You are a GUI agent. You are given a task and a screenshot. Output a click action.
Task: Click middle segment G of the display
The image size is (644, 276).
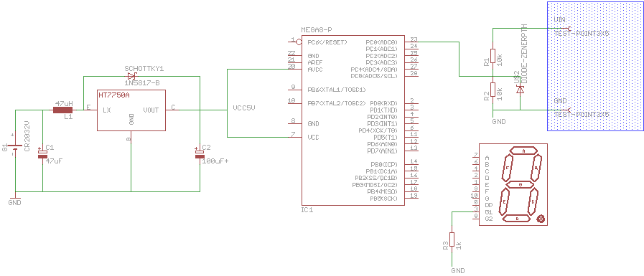pyautogui.click(x=520, y=184)
